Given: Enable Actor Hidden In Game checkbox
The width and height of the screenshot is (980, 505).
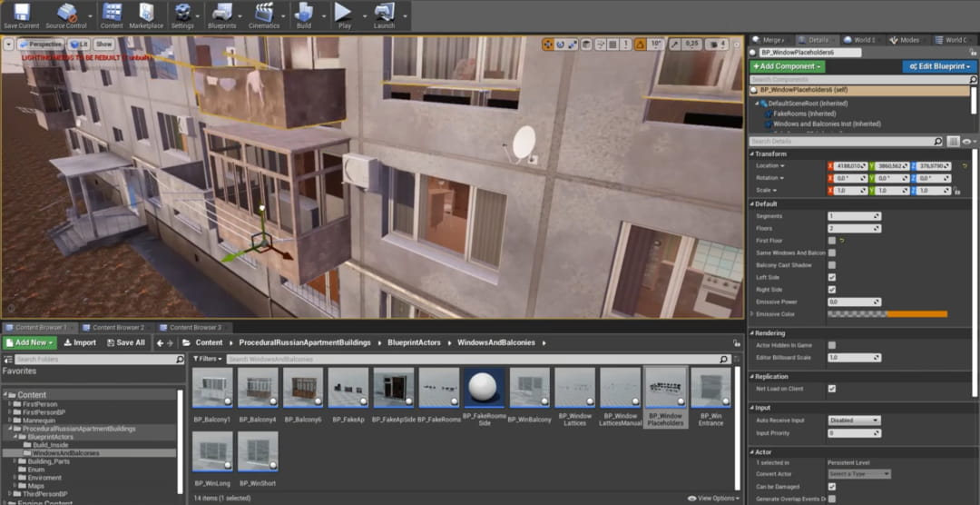Looking at the screenshot, I should (x=832, y=345).
